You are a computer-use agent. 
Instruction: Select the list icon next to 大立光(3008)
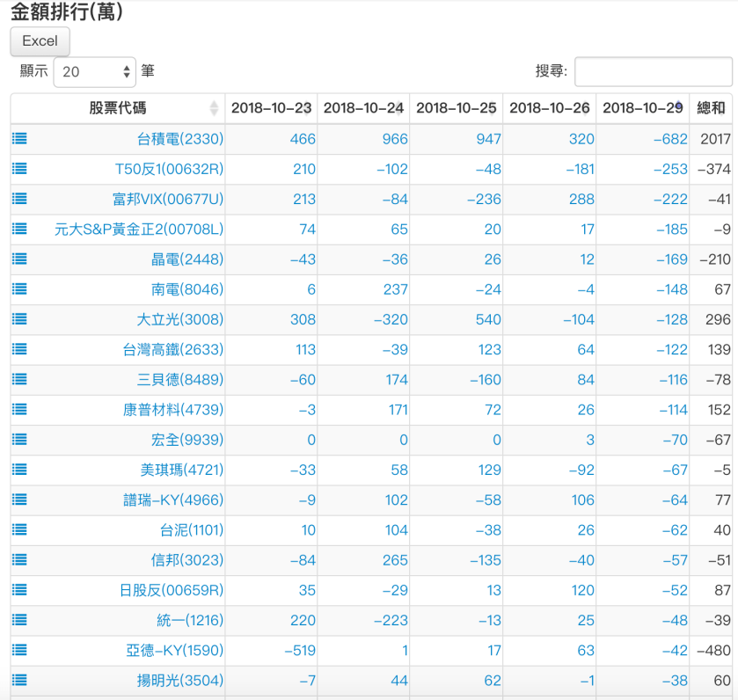click(x=18, y=319)
